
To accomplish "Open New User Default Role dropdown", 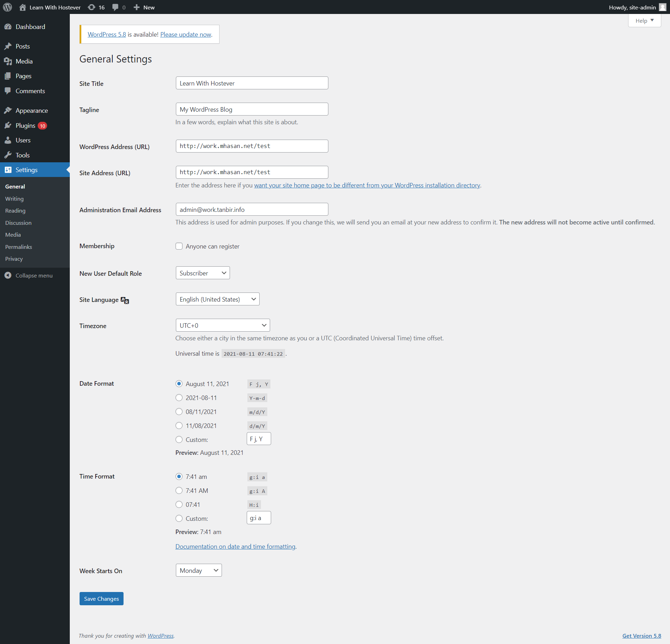I will tap(203, 273).
